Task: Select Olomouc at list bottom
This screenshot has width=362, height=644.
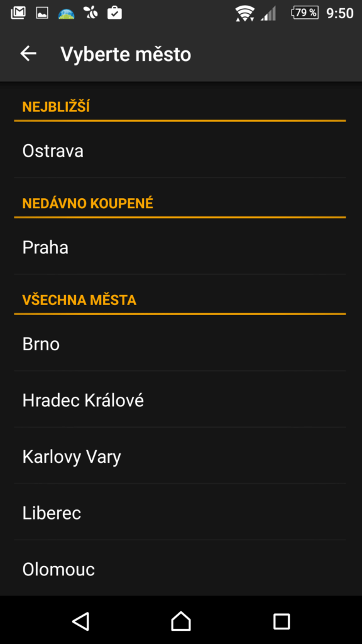Action: point(180,569)
